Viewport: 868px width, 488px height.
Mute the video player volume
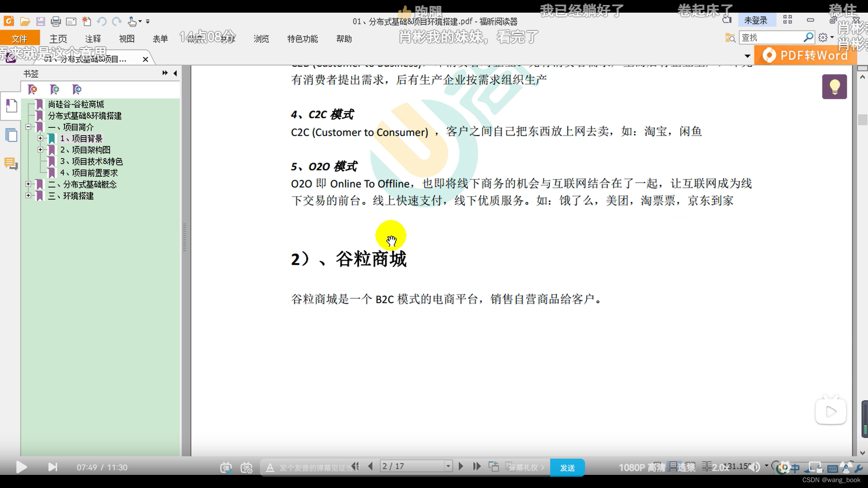[755, 467]
